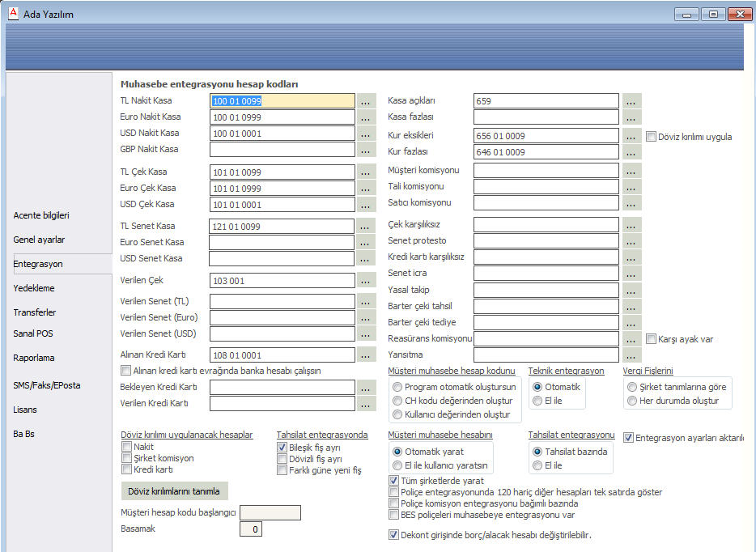The image size is (756, 552).
Task: Select Her durumda oluştur radio button
Action: [x=632, y=401]
